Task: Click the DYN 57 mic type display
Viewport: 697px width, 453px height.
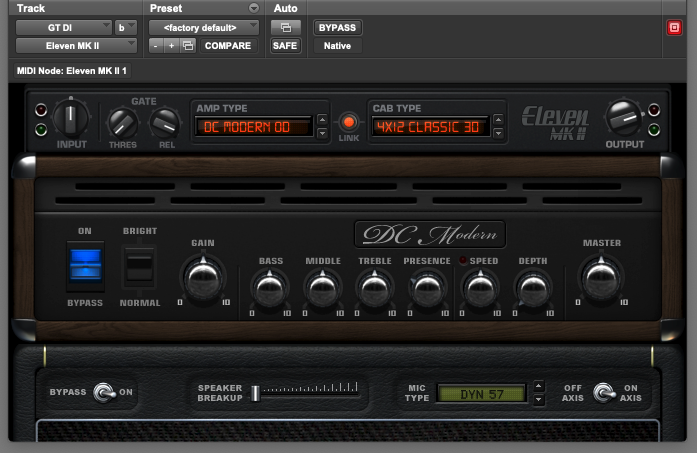Action: click(x=482, y=394)
